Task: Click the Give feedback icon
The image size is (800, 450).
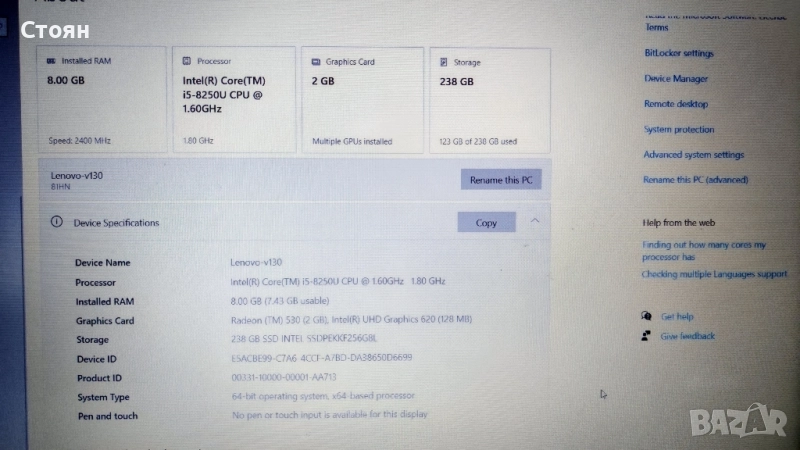Action: tap(646, 336)
